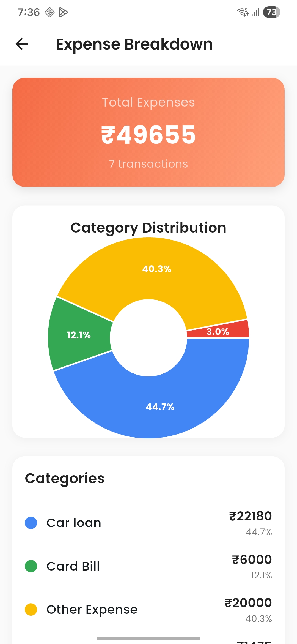297x644 pixels.
Task: Select the yellow 40.3% pie segment
Action: (x=157, y=270)
